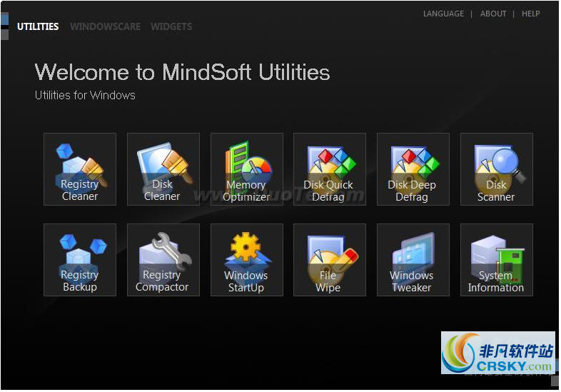Viewport: 561px width, 392px height.
Task: Launch the Registry Compactor tool
Action: (163, 260)
